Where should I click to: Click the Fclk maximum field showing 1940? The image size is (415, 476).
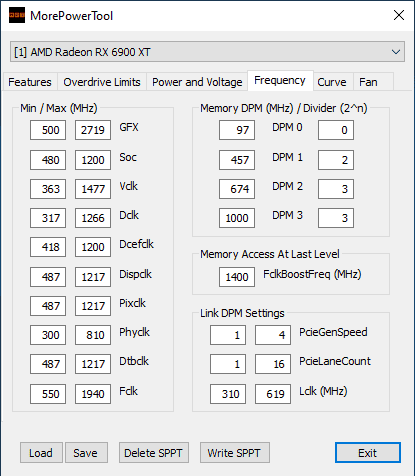point(93,394)
